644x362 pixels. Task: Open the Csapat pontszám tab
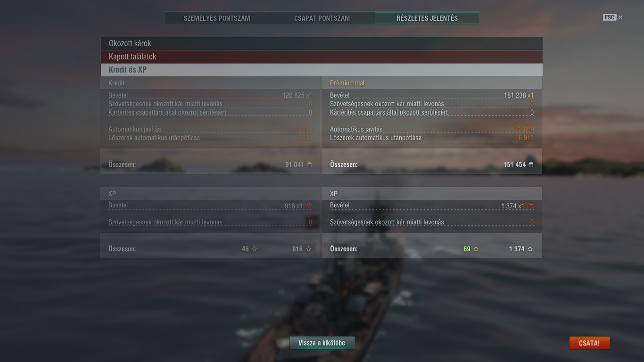point(322,18)
